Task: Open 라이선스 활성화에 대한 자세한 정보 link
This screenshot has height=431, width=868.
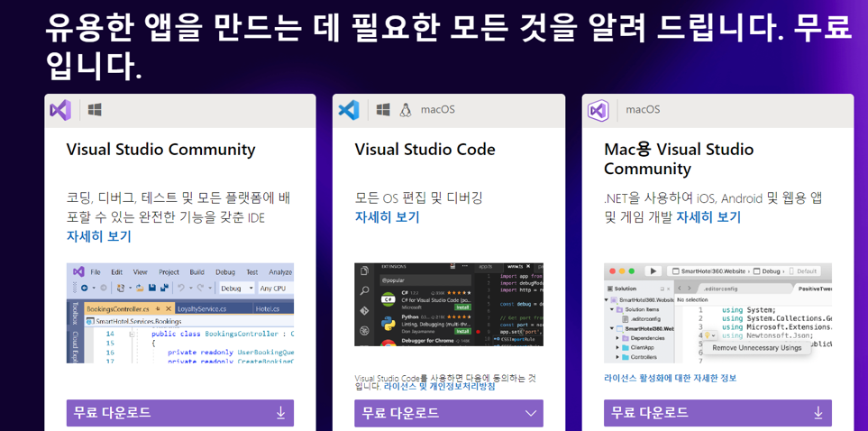Action: (x=670, y=378)
